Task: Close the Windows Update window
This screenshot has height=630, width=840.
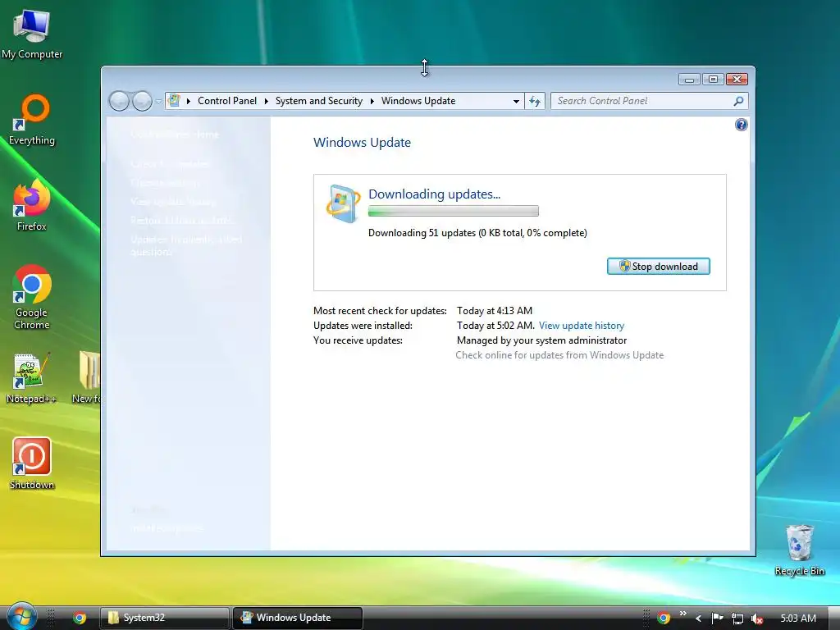Action: click(737, 80)
